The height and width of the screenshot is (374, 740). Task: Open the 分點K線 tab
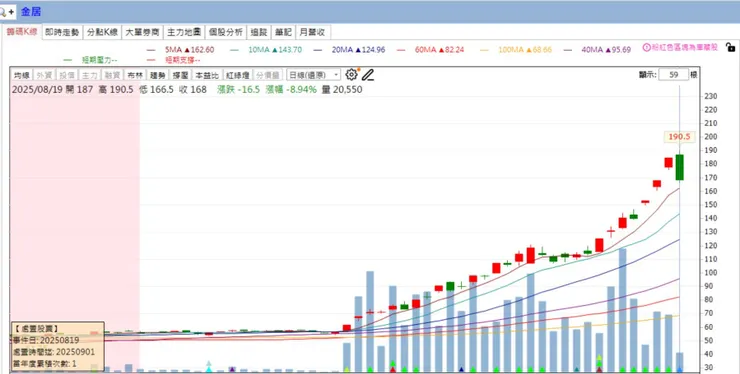[102, 32]
